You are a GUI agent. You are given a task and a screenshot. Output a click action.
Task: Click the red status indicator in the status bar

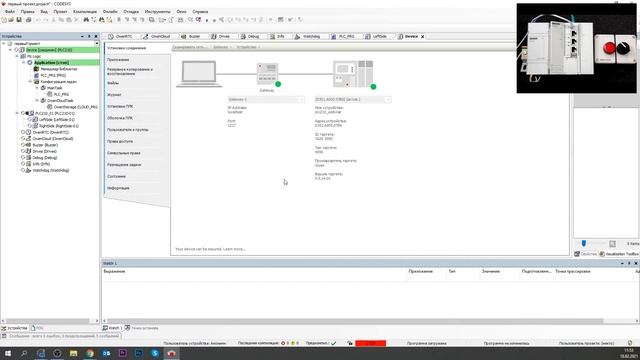click(371, 343)
